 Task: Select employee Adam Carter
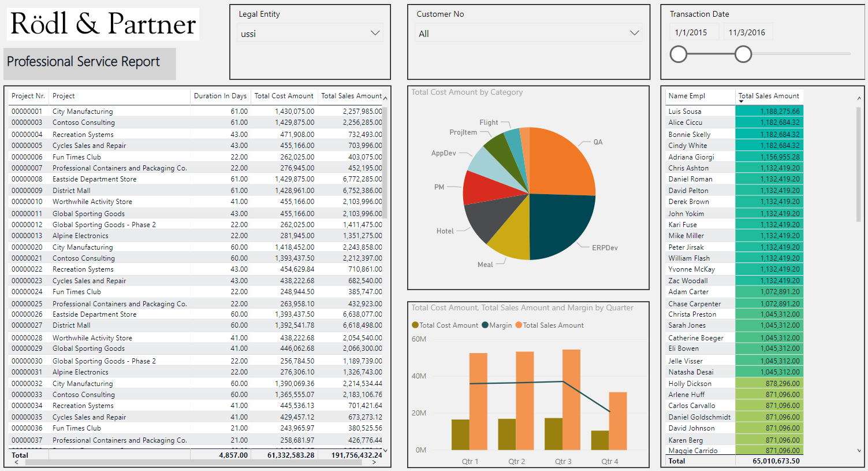point(688,292)
